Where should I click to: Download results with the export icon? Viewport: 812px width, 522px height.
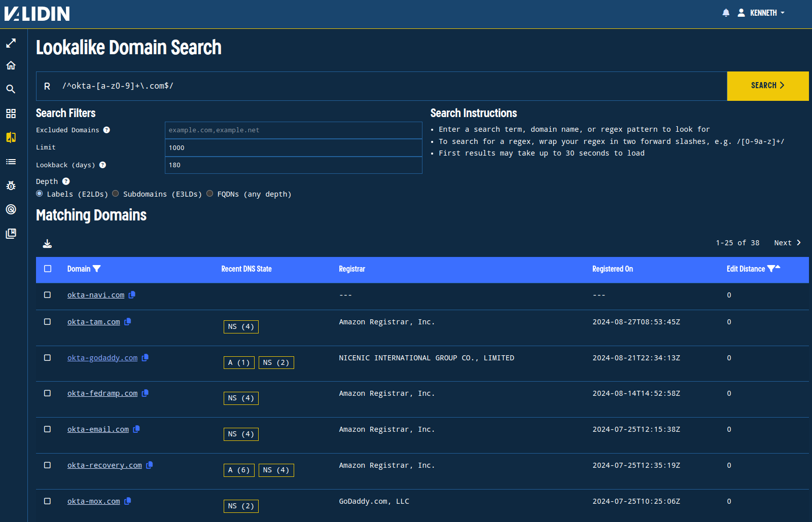point(47,244)
